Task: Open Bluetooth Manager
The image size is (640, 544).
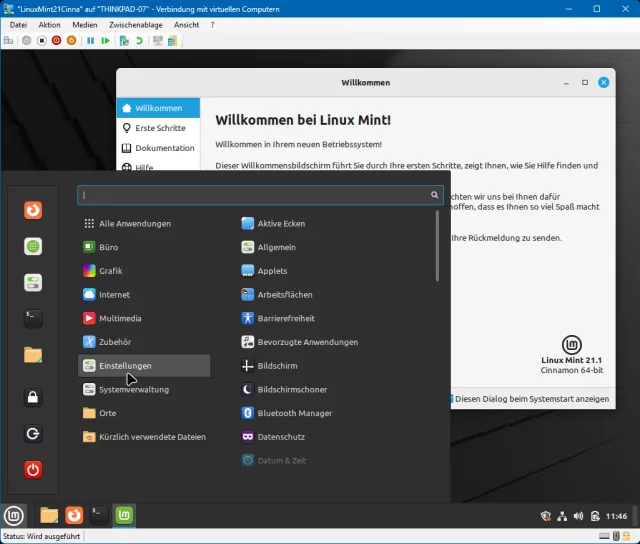Action: click(x=287, y=413)
